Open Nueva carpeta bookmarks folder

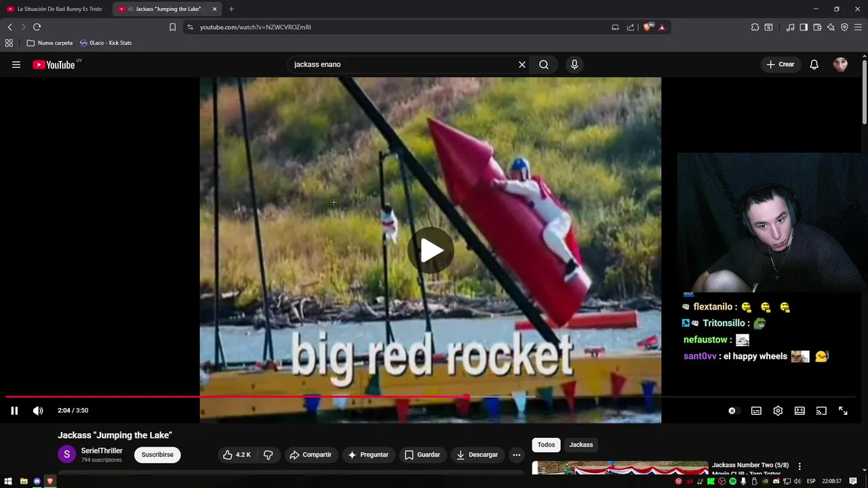[x=50, y=43]
